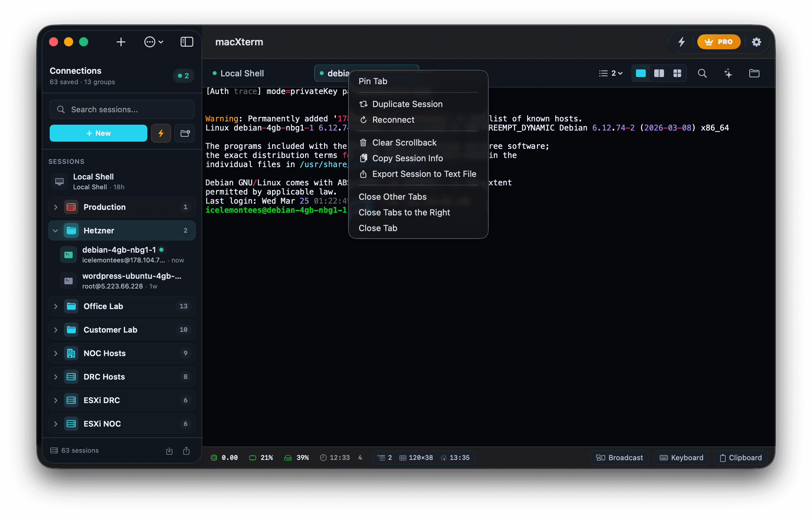Open the tab list dropdown showing 2

click(x=610, y=73)
